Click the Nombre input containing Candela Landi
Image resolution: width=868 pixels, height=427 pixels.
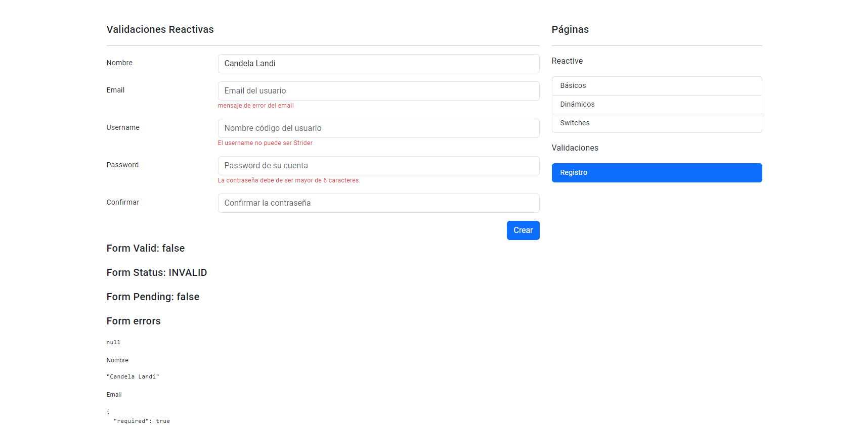point(378,64)
